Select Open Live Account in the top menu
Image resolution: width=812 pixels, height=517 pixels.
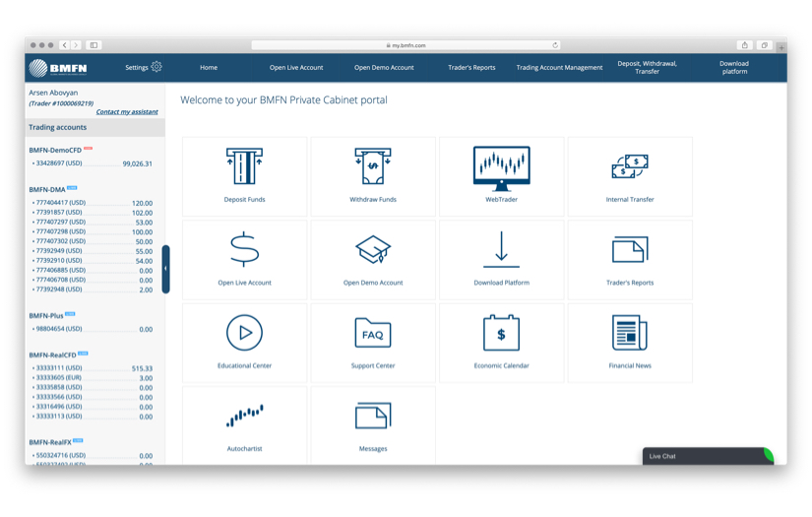(x=296, y=67)
